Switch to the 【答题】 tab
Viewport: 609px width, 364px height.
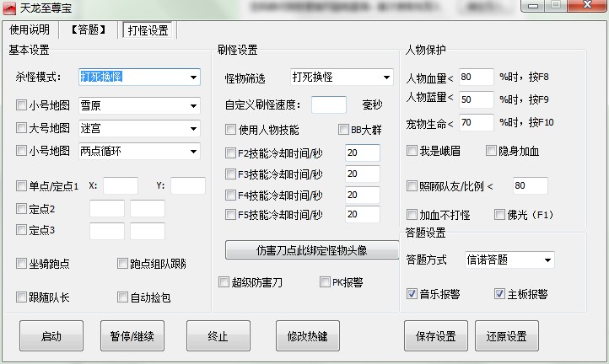(89, 29)
